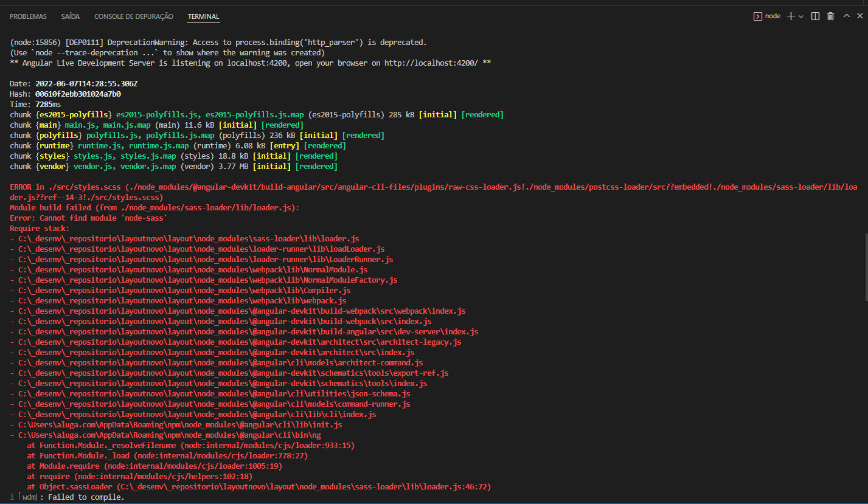Image resolution: width=868 pixels, height=504 pixels.
Task: Click the runtime.js file name
Action: 99,146
